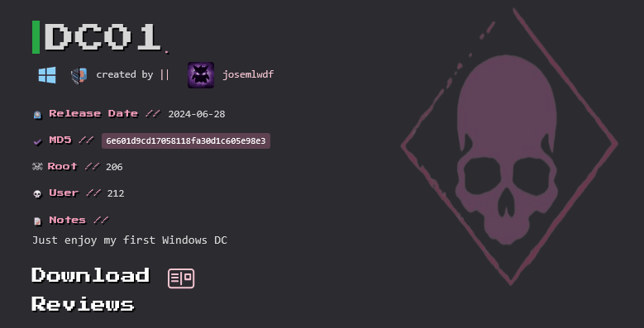Screen dimensions: 644x328
Task: Click the machine avatar icon beside created by
Action: click(x=79, y=75)
